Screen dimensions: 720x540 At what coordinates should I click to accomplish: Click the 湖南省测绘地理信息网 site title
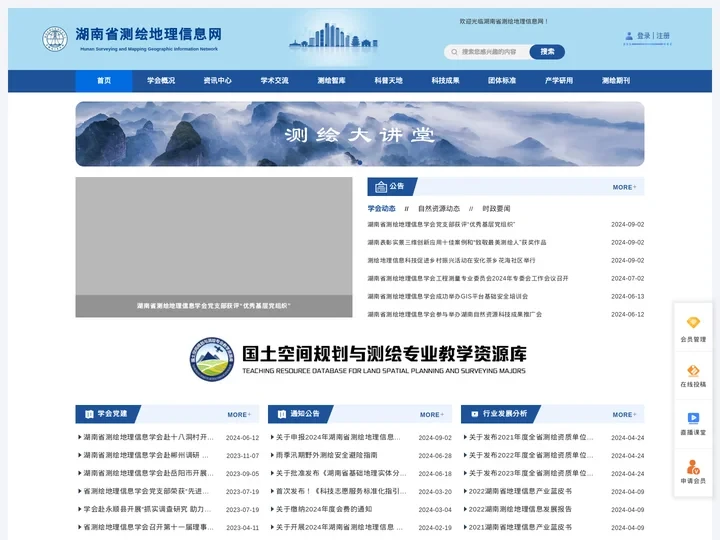point(148,34)
